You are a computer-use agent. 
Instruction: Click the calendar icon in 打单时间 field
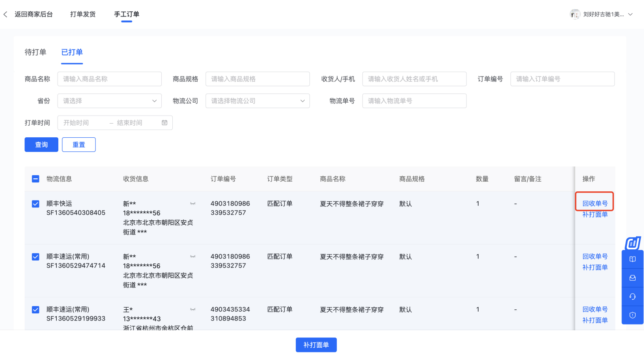click(x=165, y=123)
